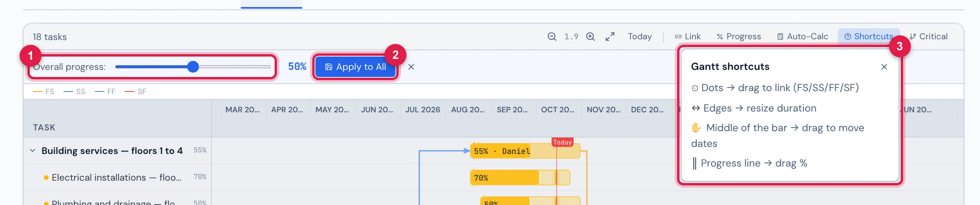Viewport: 980px width, 205px height.
Task: Click 70% value beside Electrical installations
Action: (x=200, y=177)
